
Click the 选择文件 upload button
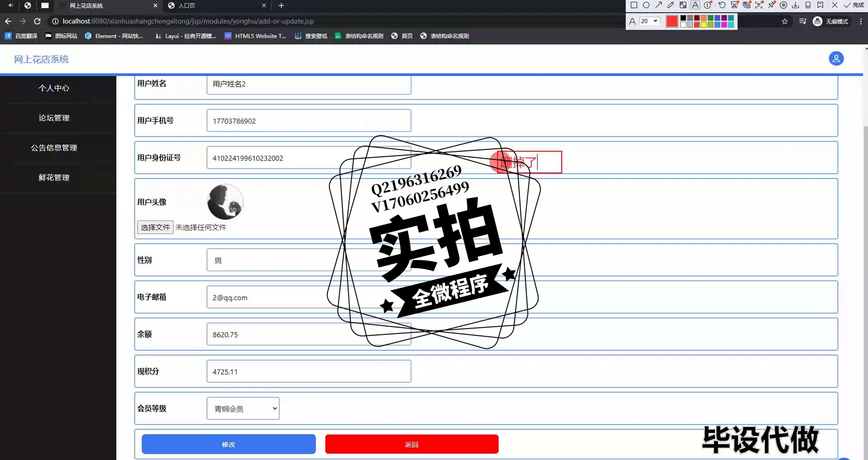(155, 227)
